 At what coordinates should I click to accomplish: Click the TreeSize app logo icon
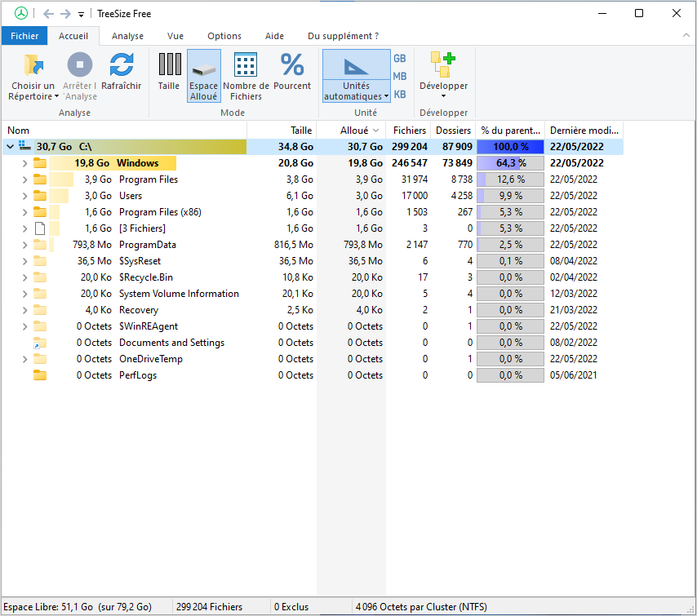pos(21,13)
